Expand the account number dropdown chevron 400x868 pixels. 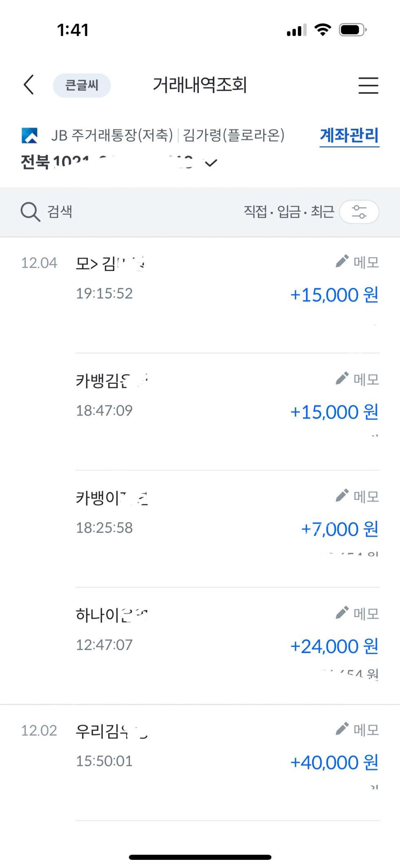pyautogui.click(x=211, y=163)
